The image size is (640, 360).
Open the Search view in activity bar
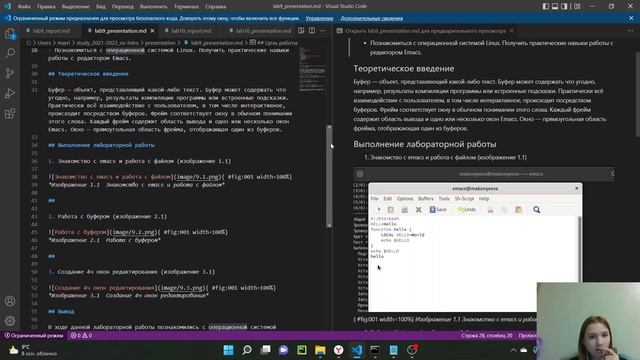point(10,53)
